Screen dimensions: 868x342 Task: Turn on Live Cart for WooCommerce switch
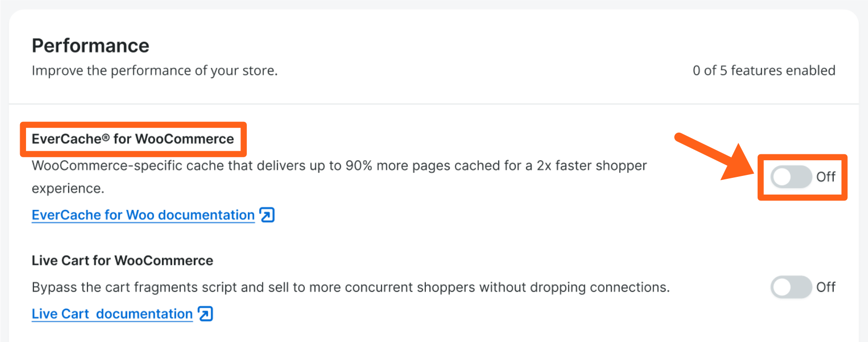tap(790, 287)
